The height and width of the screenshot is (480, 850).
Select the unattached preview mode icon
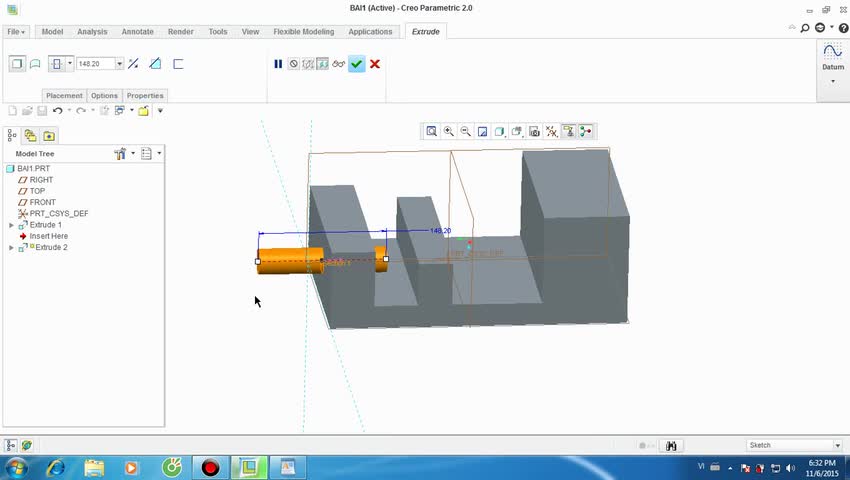click(308, 64)
